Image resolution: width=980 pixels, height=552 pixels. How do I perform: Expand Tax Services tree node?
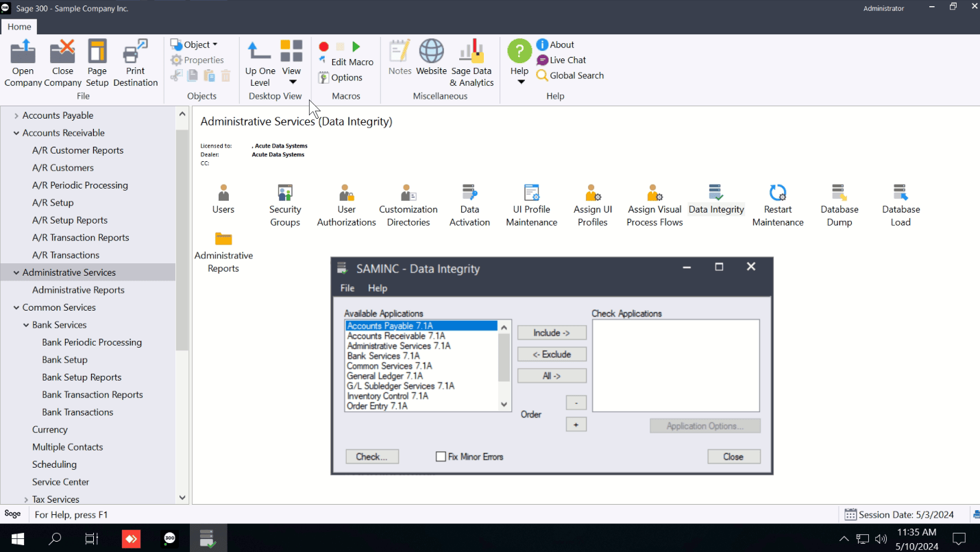[26, 500]
